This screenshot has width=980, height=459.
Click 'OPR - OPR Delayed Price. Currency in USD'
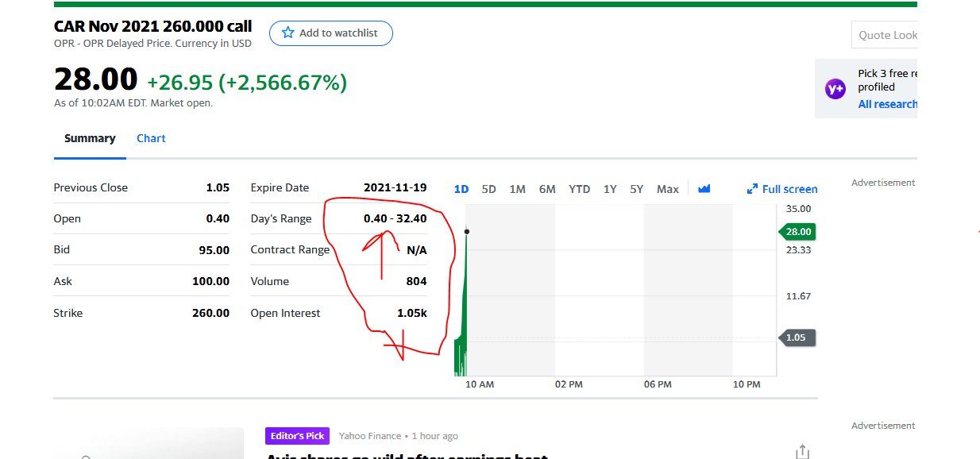pos(152,44)
